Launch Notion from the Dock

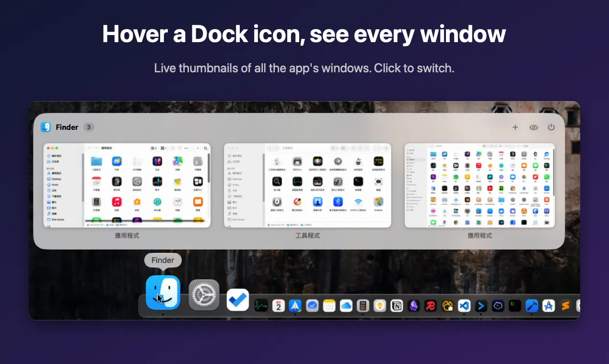click(397, 306)
